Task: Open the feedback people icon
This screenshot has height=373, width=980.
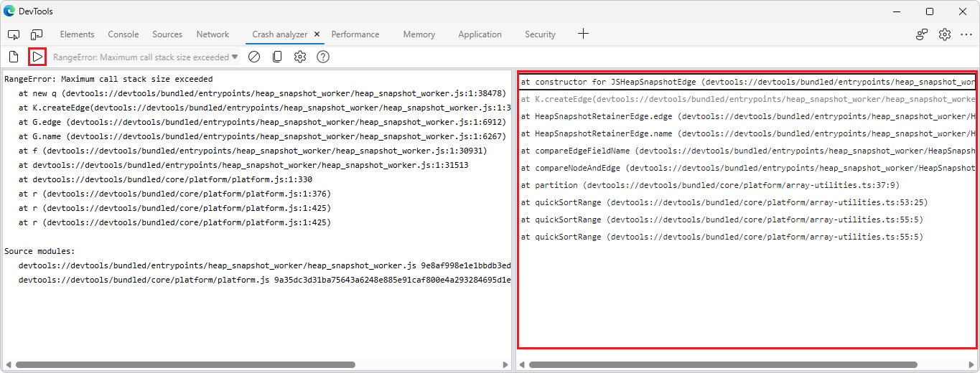Action: coord(922,34)
